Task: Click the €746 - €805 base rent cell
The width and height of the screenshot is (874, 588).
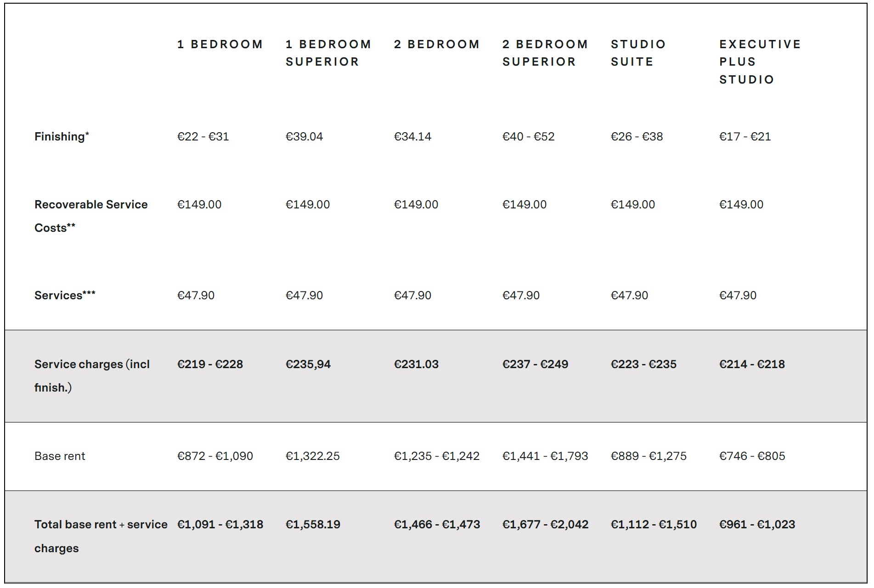Action: click(752, 456)
